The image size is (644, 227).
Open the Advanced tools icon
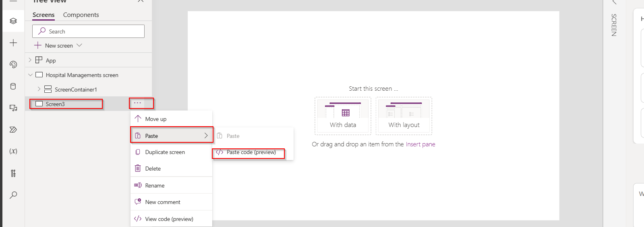pos(13,173)
